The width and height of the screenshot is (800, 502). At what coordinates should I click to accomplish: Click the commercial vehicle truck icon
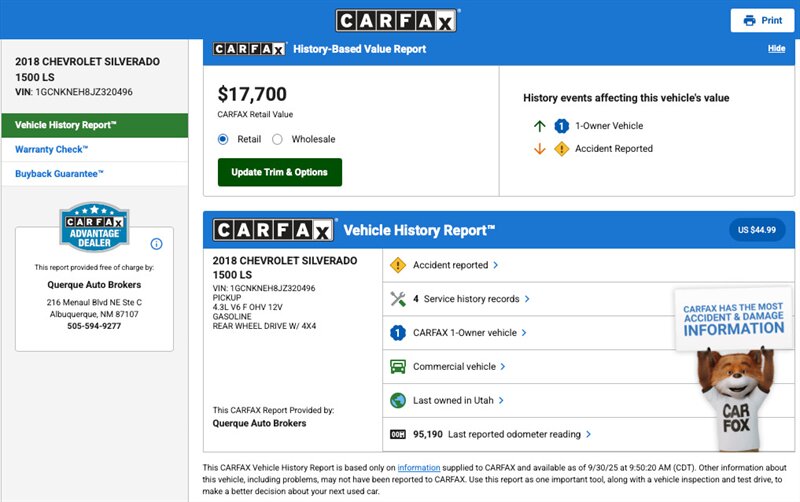pyautogui.click(x=397, y=367)
